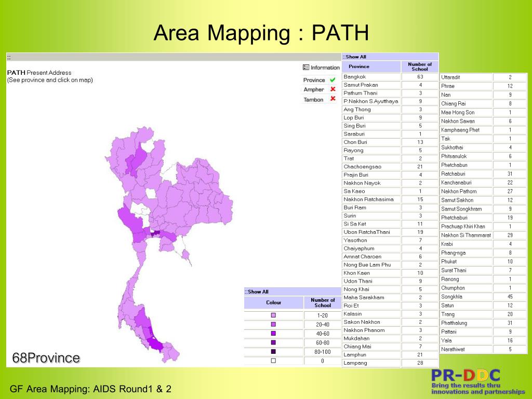Select the Bangkok row
This screenshot has height=399, width=532.
tap(390, 77)
